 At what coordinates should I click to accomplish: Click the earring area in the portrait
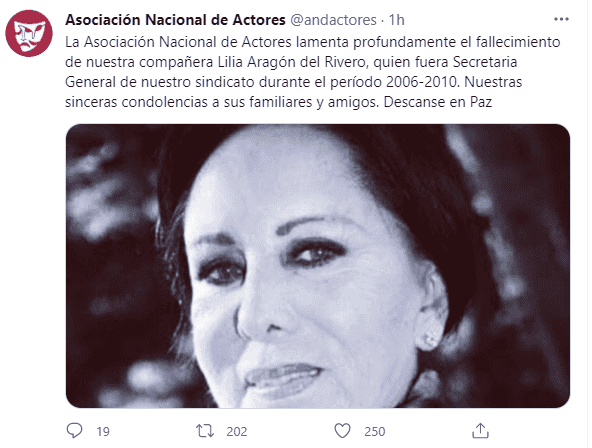430,339
